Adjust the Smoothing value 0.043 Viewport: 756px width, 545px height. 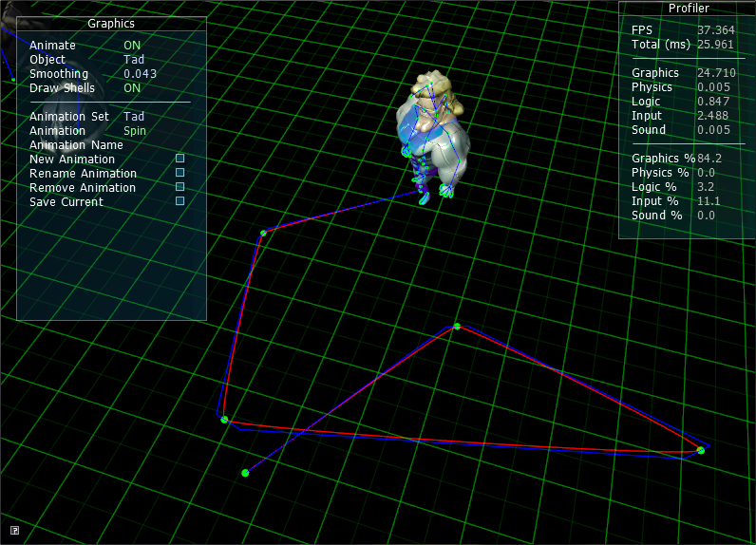(x=141, y=74)
